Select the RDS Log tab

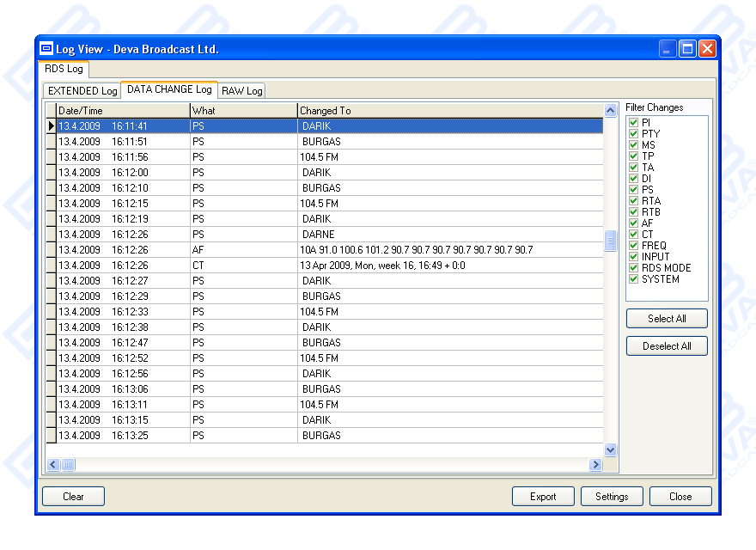coord(64,69)
